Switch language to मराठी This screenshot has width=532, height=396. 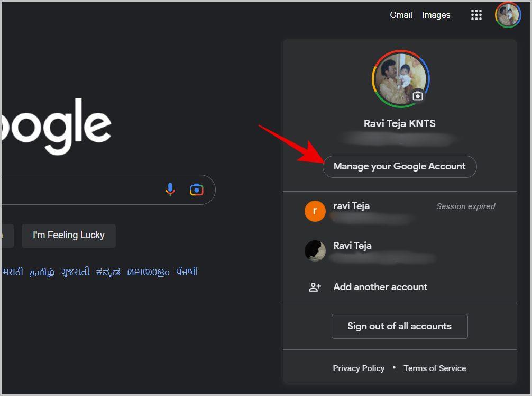[x=13, y=272]
